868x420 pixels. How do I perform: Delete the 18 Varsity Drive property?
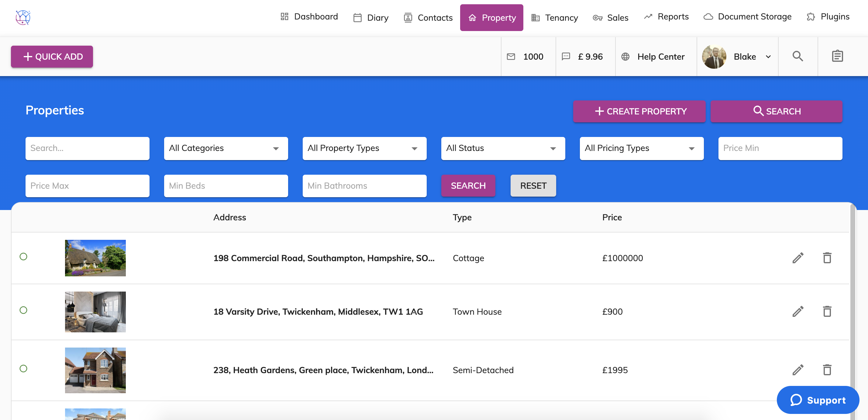click(x=827, y=311)
